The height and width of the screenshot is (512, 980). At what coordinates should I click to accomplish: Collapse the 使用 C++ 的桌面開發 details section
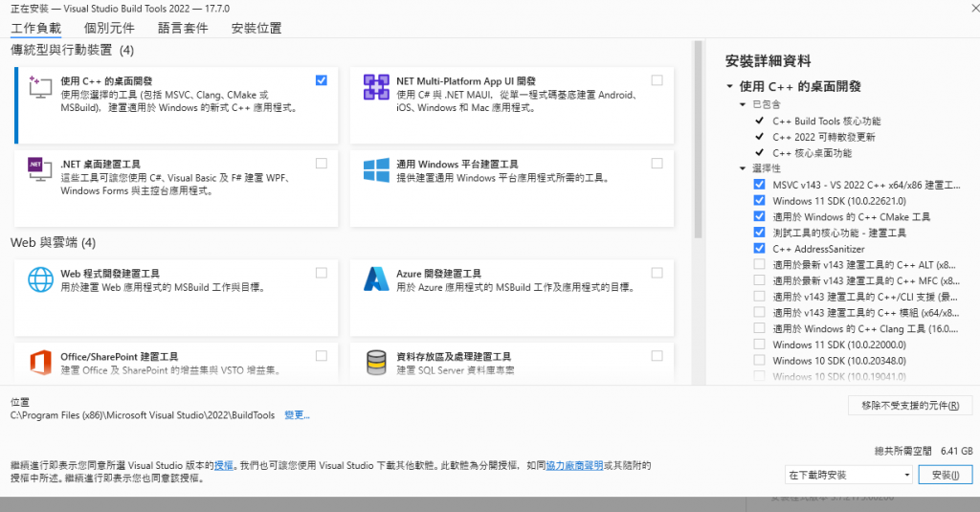pos(729,86)
